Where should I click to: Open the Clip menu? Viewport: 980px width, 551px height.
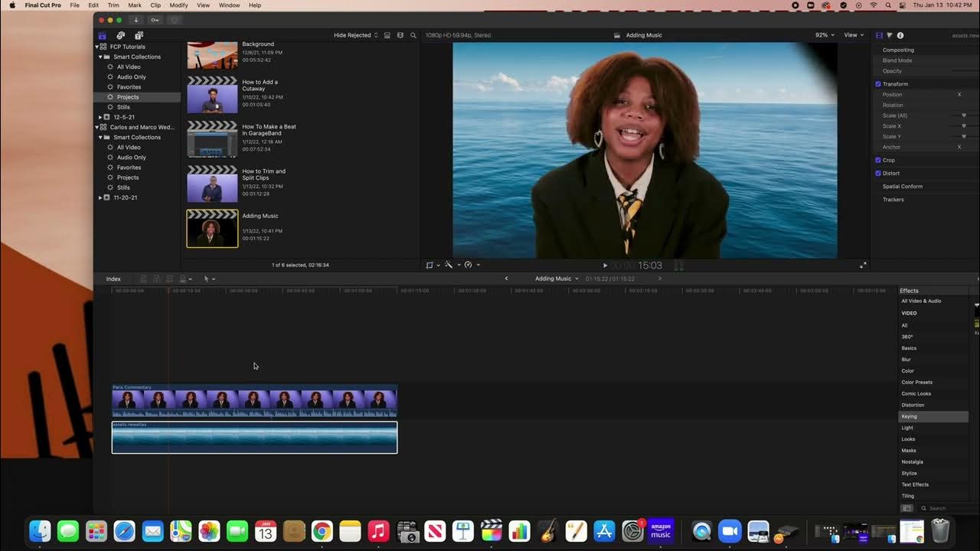[x=155, y=5]
